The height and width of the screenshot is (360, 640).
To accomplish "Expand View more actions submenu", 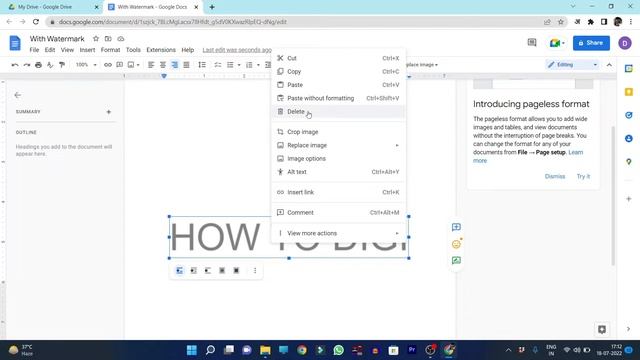I will (x=338, y=233).
